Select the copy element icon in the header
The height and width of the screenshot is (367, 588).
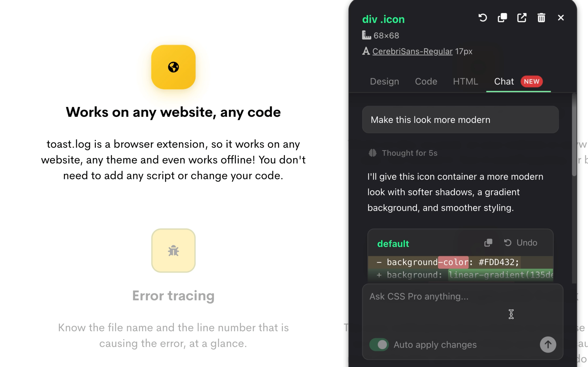502,18
